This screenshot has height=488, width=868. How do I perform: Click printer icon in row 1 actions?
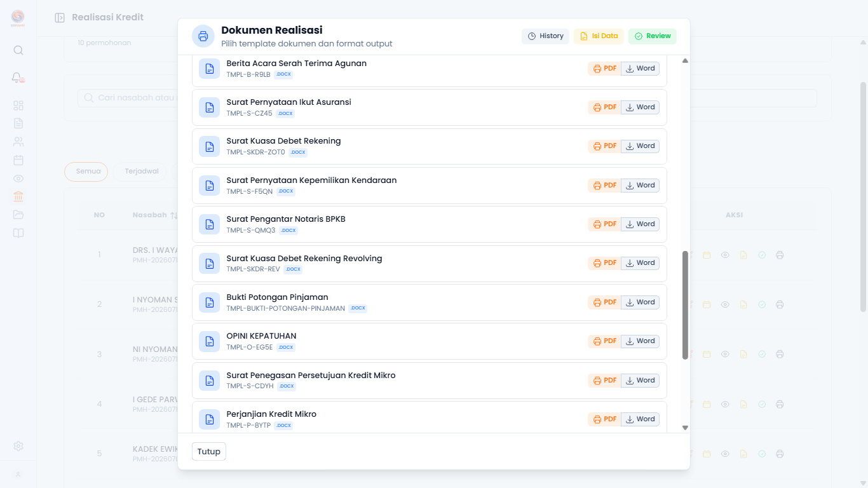pos(780,255)
